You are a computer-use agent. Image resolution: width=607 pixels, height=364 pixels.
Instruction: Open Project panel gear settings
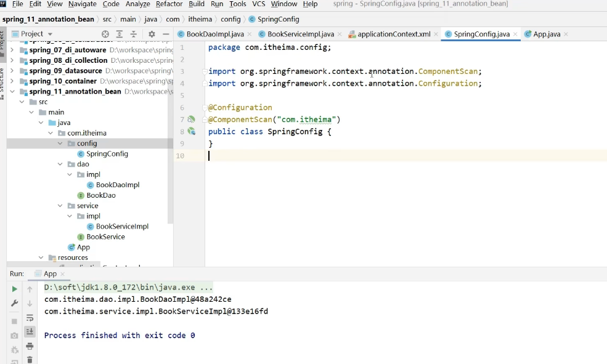(152, 34)
